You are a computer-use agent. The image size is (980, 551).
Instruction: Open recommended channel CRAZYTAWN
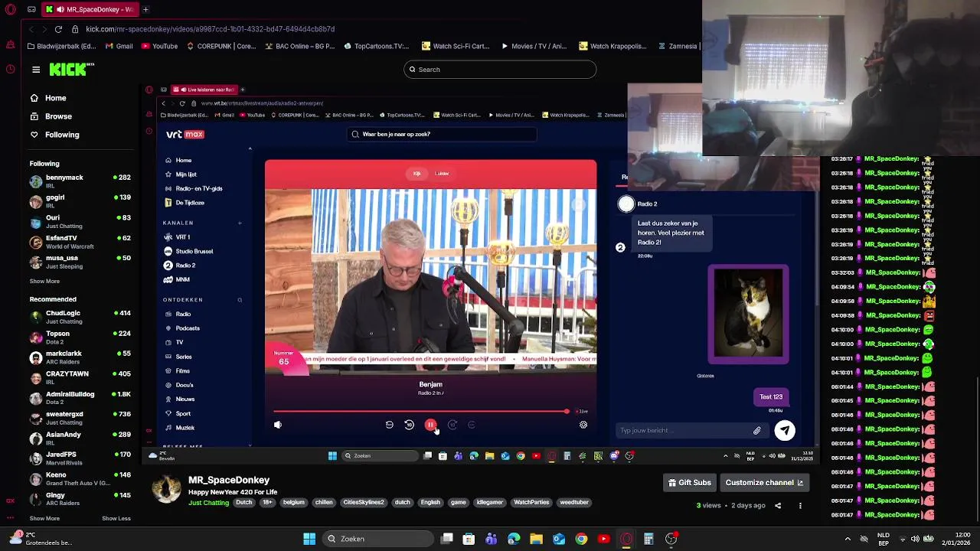80,377
